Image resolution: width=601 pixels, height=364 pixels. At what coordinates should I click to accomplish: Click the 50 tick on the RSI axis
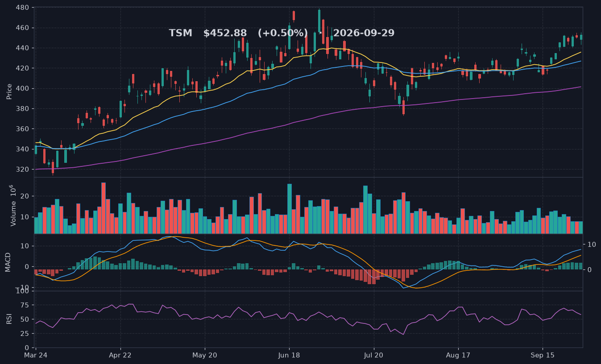25,320
